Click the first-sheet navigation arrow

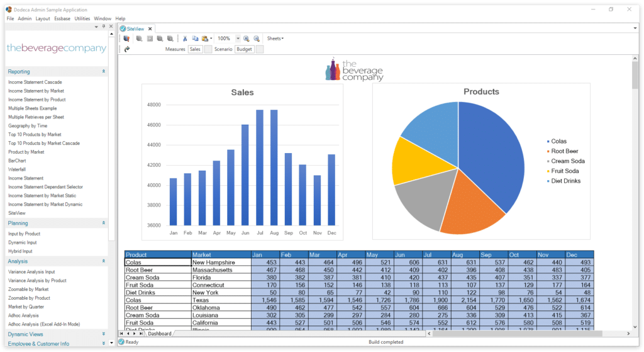click(x=121, y=334)
